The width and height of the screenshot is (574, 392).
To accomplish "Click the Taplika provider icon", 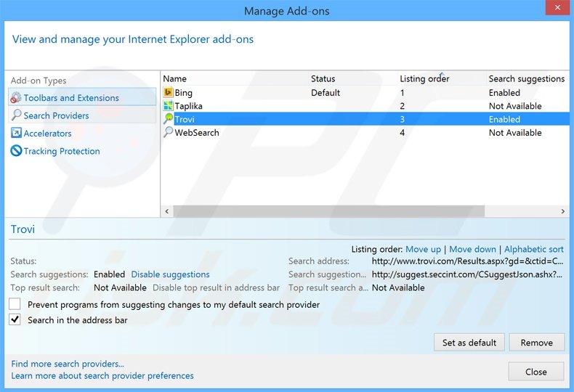I will (x=168, y=106).
